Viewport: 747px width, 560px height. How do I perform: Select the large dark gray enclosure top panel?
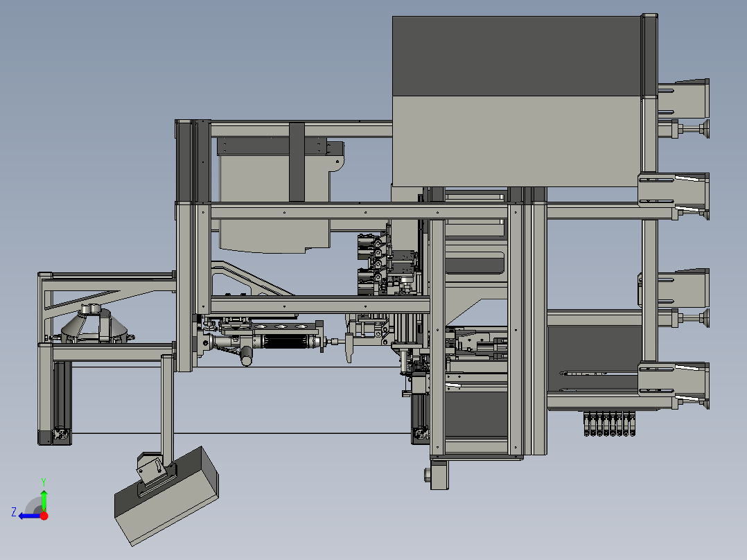tap(516, 56)
